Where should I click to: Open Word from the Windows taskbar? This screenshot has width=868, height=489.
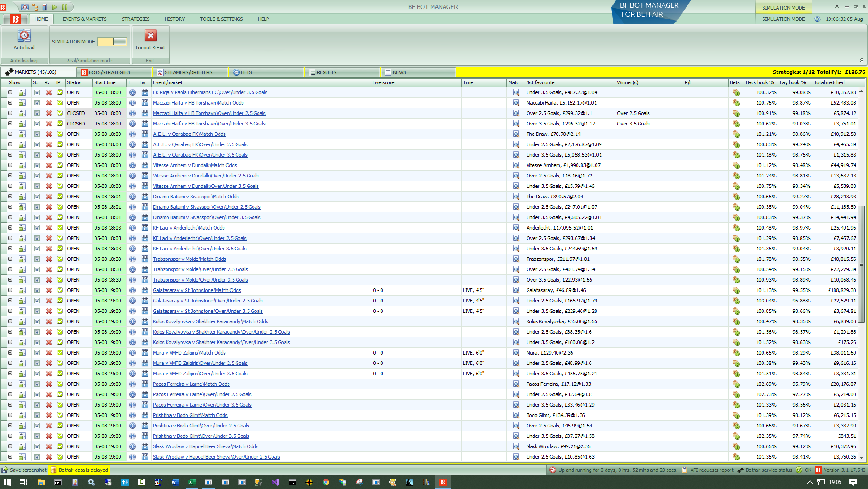175,482
